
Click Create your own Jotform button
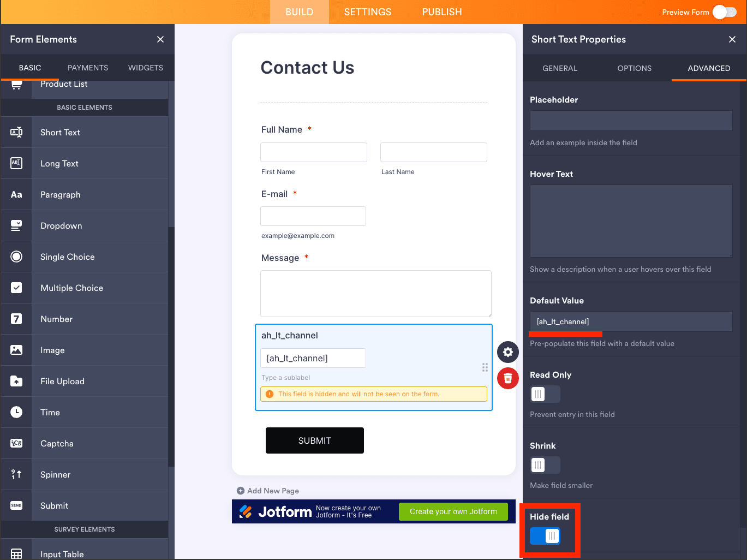point(453,511)
